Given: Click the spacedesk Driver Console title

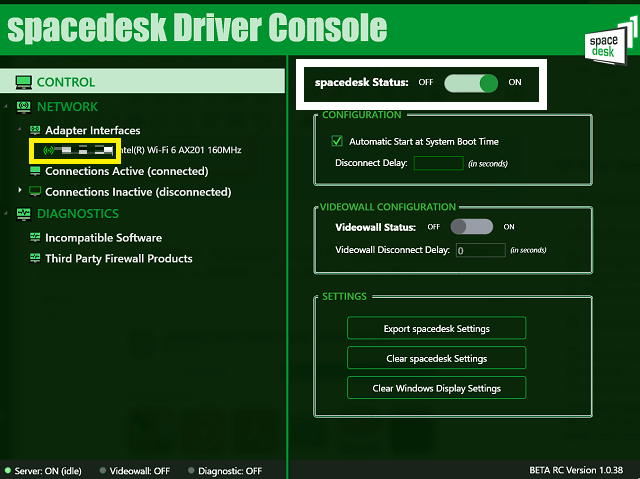Looking at the screenshot, I should (x=197, y=27).
